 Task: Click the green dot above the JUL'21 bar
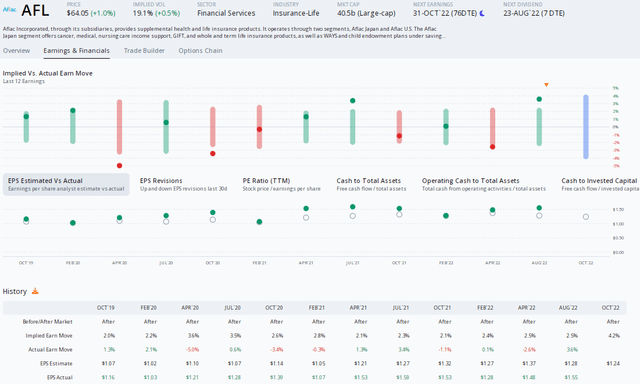tap(353, 101)
